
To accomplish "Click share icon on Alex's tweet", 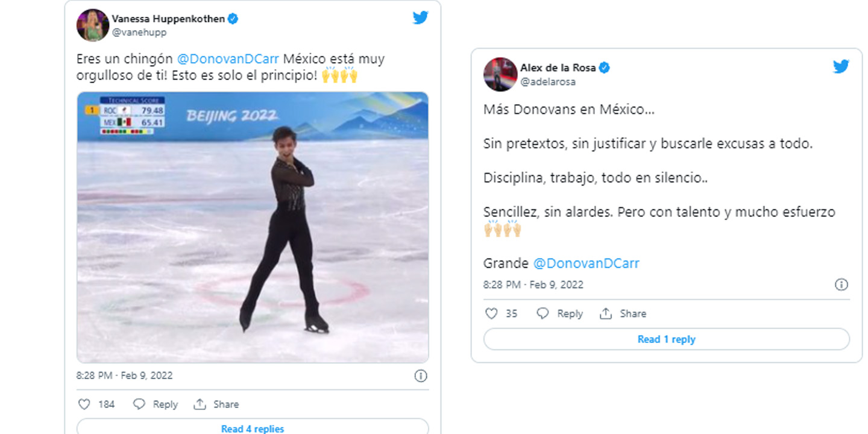I will coord(606,313).
